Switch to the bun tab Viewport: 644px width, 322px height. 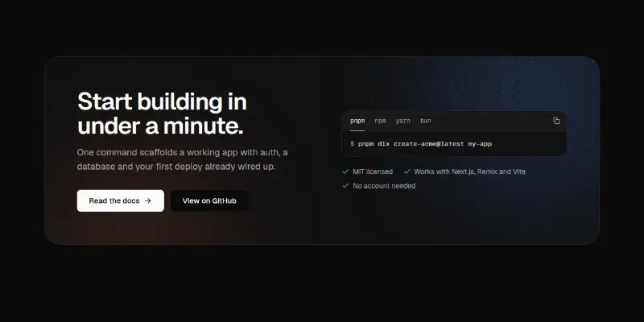click(x=426, y=122)
